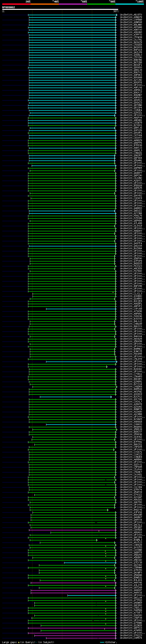The image size is (146, 644).
Task: Open hit UniRef100_A9NQ79
Action: tap(131, 17)
